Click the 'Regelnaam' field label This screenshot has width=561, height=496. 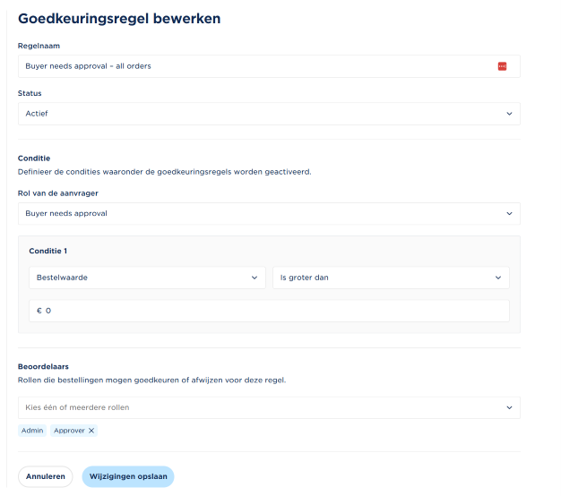tap(39, 46)
